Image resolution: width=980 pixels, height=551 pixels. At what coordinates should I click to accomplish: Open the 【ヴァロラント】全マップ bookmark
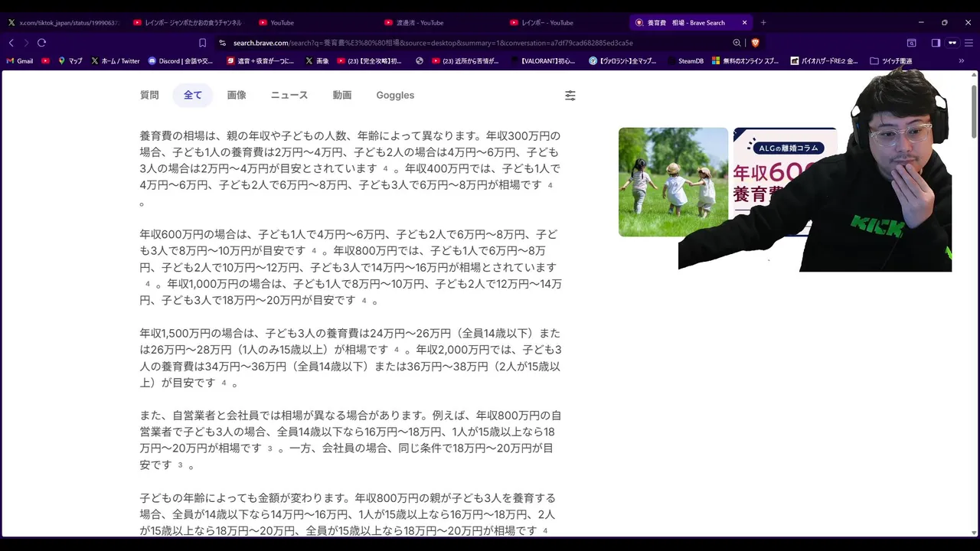622,60
